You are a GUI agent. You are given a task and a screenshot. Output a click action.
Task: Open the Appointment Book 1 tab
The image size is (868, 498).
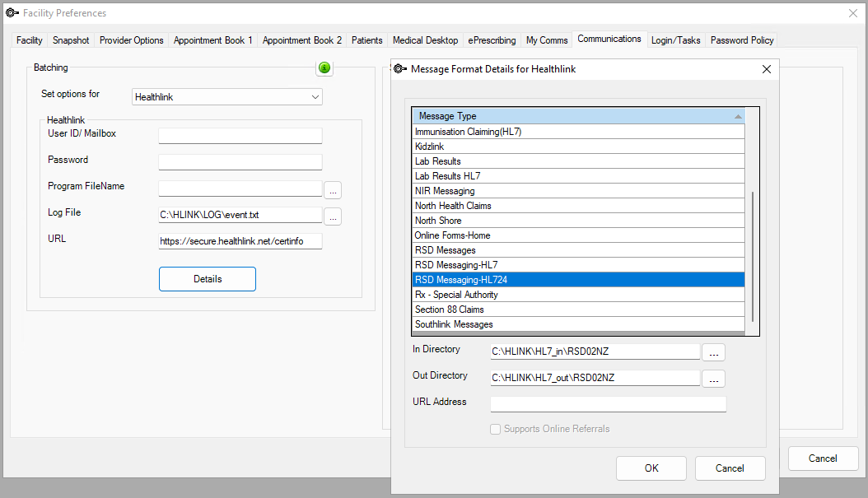213,40
